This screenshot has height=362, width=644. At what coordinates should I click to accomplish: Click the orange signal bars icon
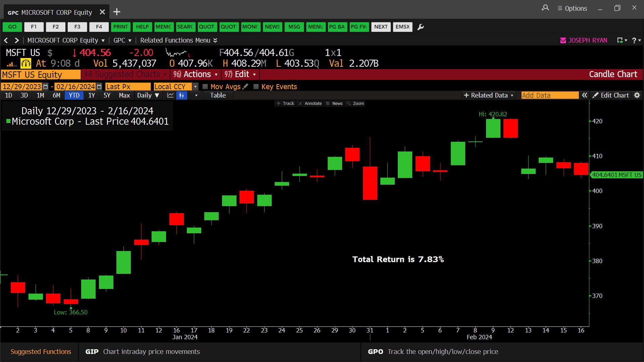(x=11, y=64)
